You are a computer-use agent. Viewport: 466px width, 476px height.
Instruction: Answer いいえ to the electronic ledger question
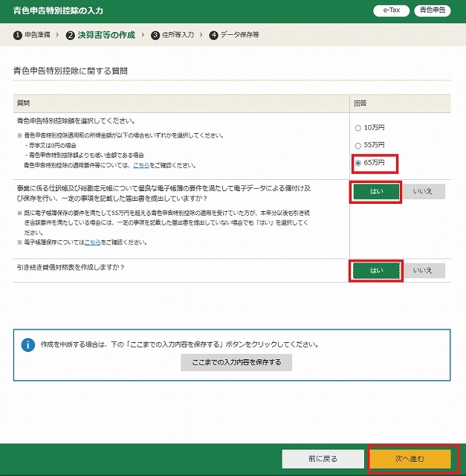[x=424, y=192]
